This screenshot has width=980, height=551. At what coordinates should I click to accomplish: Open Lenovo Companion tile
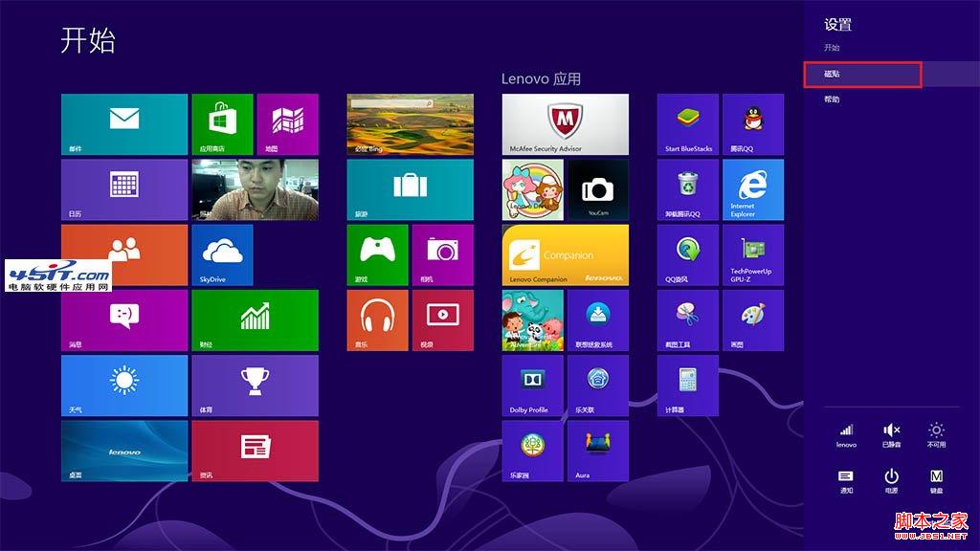[565, 254]
